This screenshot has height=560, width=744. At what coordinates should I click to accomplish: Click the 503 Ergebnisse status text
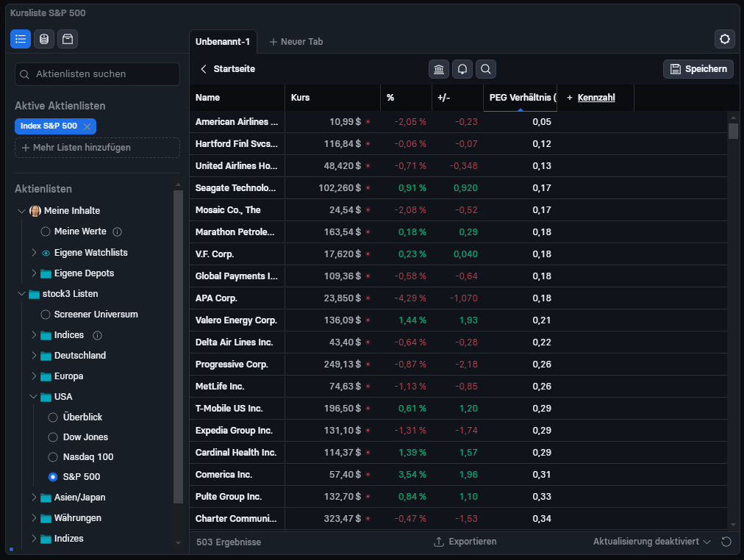[x=229, y=542]
